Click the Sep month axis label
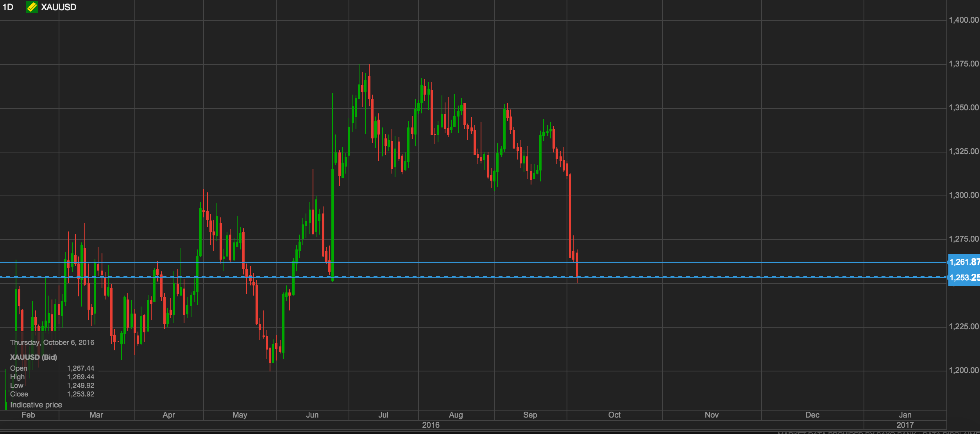The height and width of the screenshot is (434, 980). pos(530,415)
